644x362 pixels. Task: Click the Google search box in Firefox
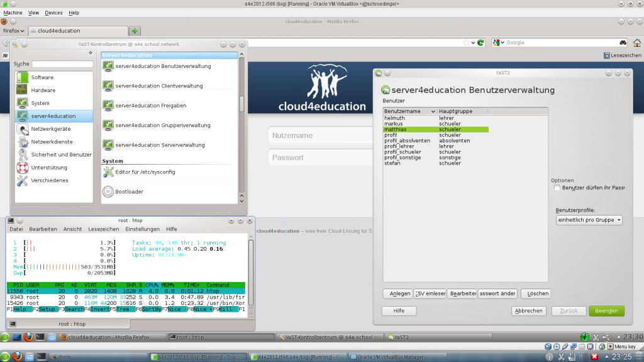562,42
